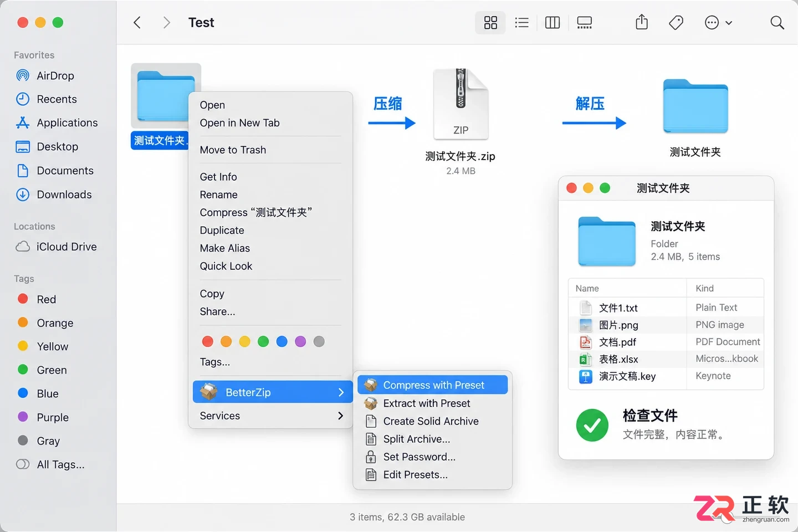Screen dimensions: 798x532
Task: Go forward in Finder navigation
Action: [x=166, y=23]
